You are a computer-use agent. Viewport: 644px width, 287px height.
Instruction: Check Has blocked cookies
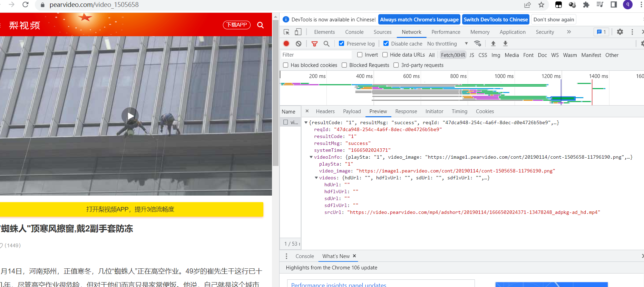(x=286, y=65)
